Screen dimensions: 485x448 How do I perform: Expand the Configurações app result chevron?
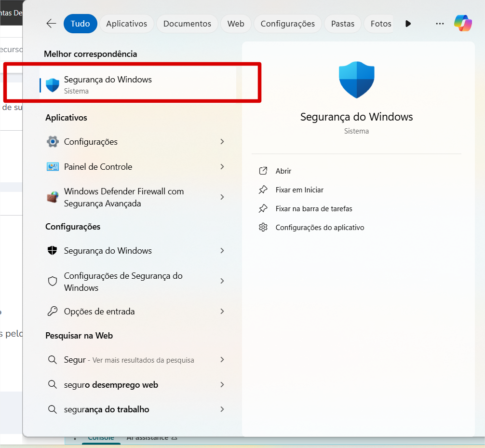coord(222,142)
